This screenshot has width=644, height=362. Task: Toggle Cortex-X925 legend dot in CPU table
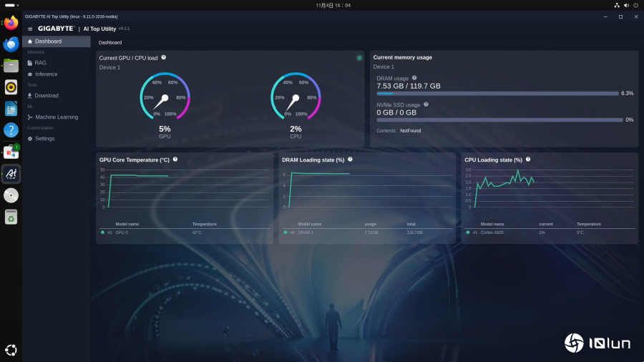point(467,233)
